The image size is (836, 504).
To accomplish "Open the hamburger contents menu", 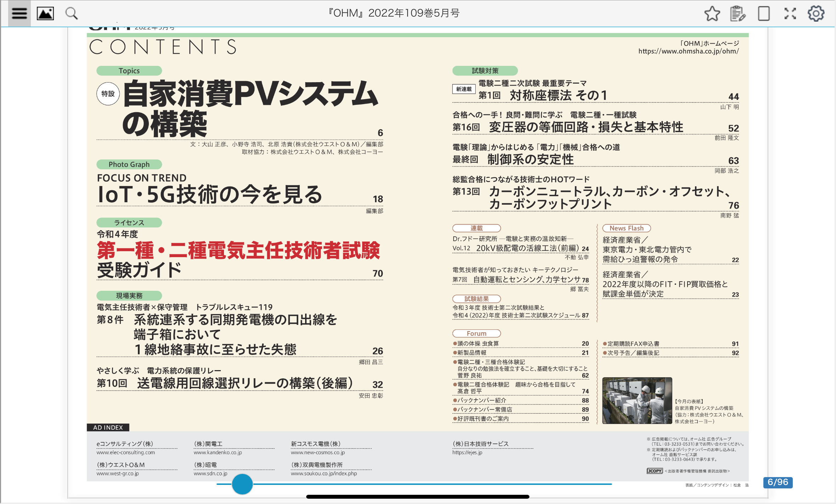I will 19,13.
